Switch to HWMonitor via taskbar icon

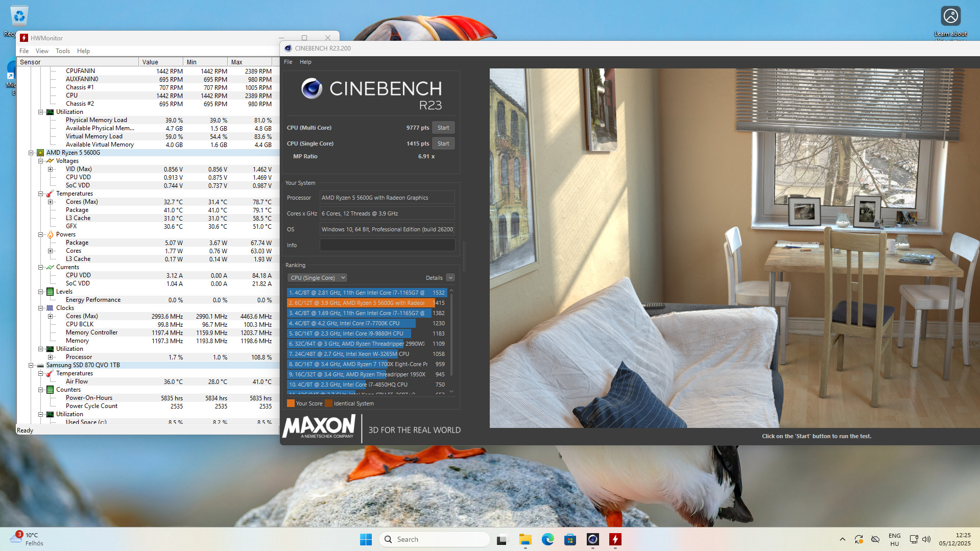pyautogui.click(x=615, y=539)
